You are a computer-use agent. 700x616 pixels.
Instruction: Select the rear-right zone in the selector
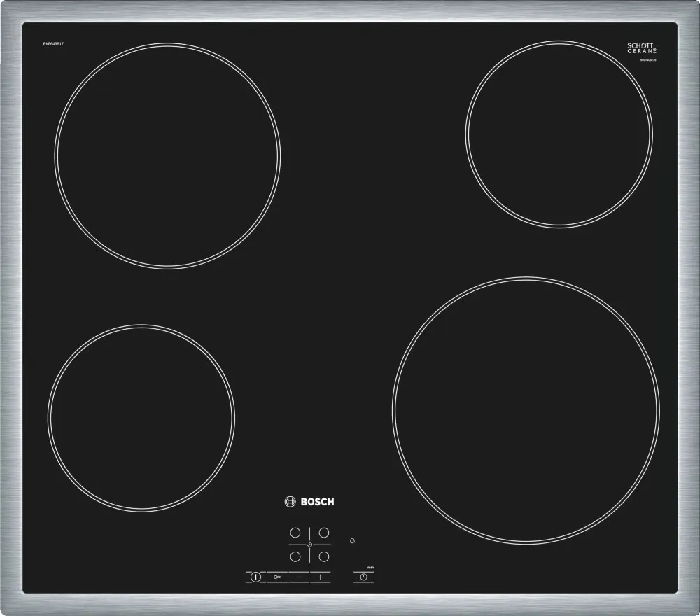point(324,533)
